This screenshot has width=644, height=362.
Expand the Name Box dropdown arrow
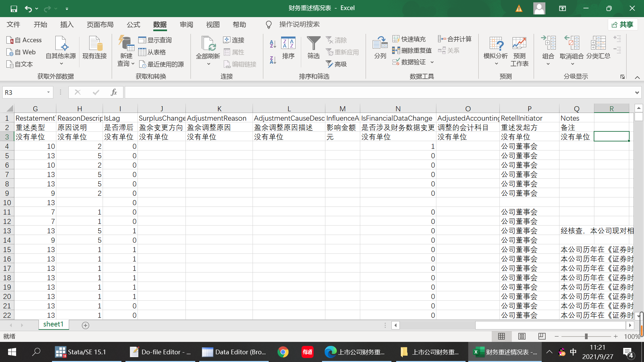click(x=48, y=92)
